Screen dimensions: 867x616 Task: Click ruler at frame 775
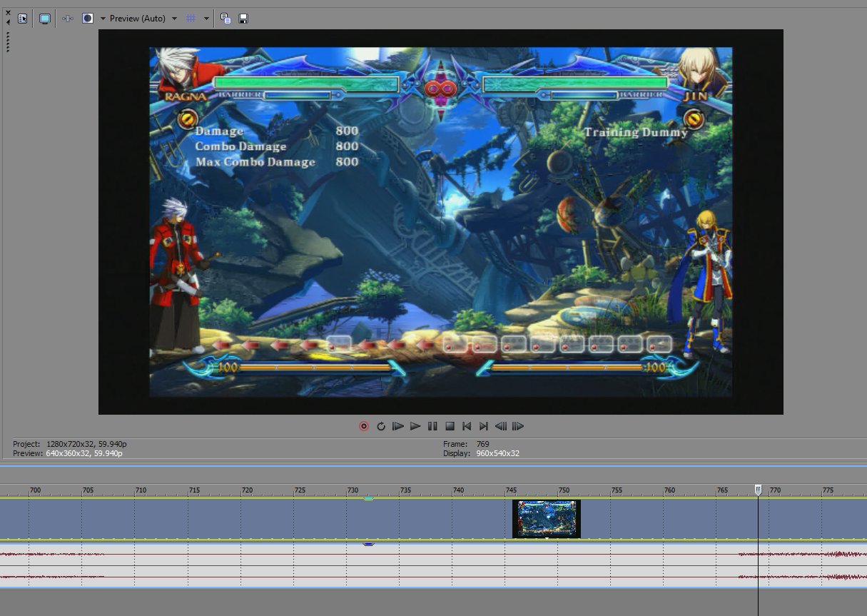828,490
